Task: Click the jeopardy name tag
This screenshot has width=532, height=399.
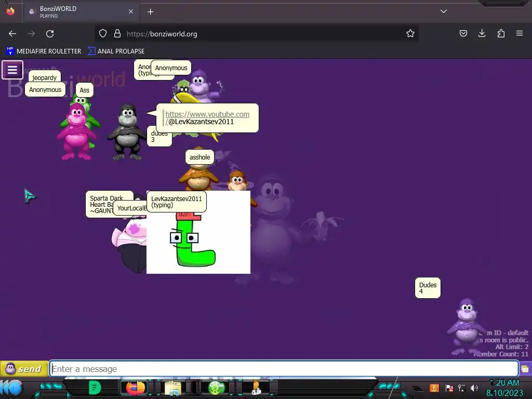Action: 45,77
